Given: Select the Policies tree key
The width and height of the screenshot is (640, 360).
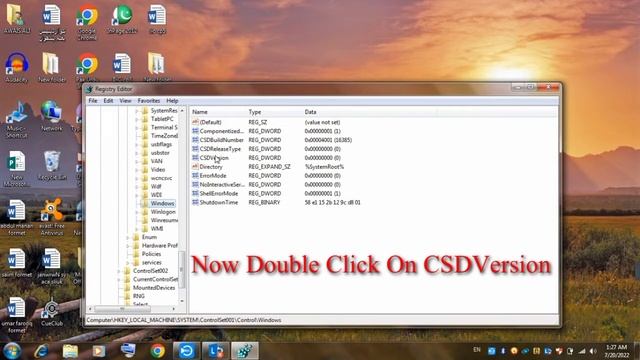Looking at the screenshot, I should click(x=151, y=254).
